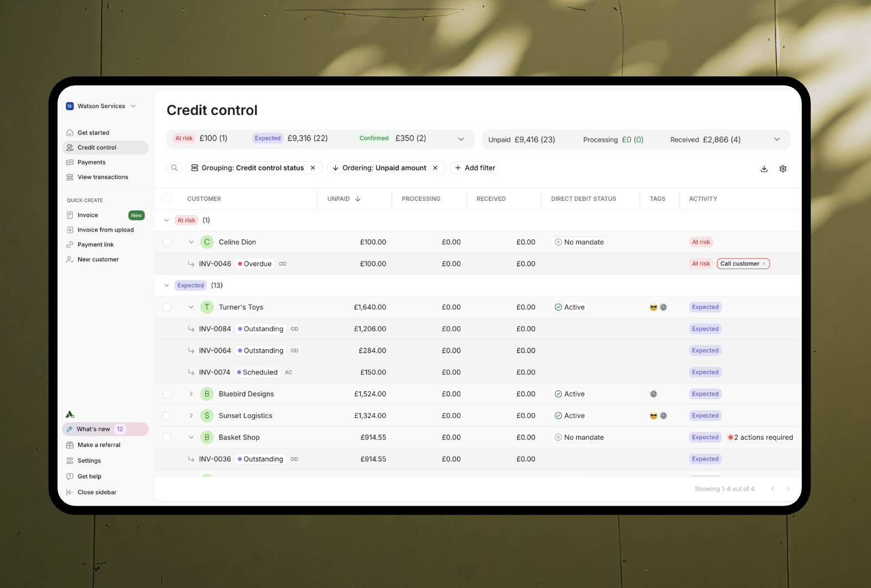Open table settings gear icon
The height and width of the screenshot is (588, 871).
click(783, 169)
